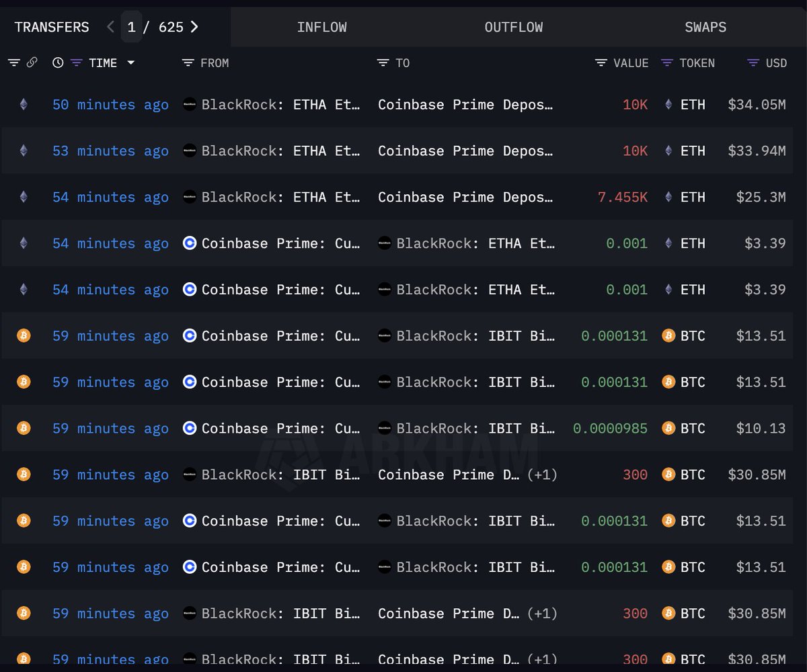Viewport: 807px width, 672px height.
Task: Click the Bitcoin chain icon in $10.13 row
Action: click(x=24, y=429)
